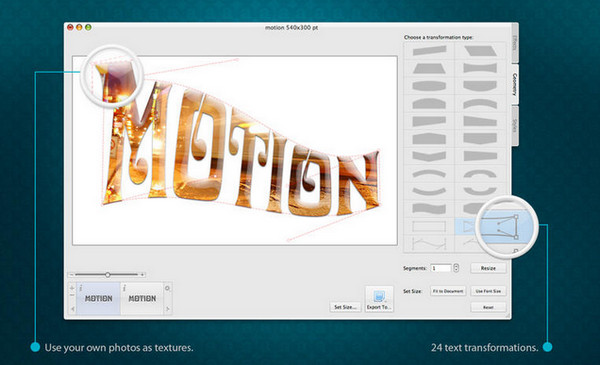Select the second MOTION style thumbnail

(142, 298)
